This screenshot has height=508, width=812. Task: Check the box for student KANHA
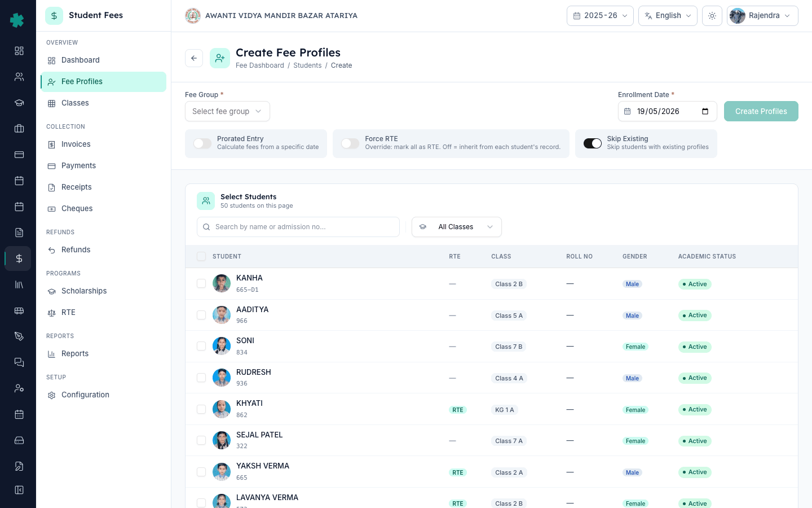tap(201, 283)
